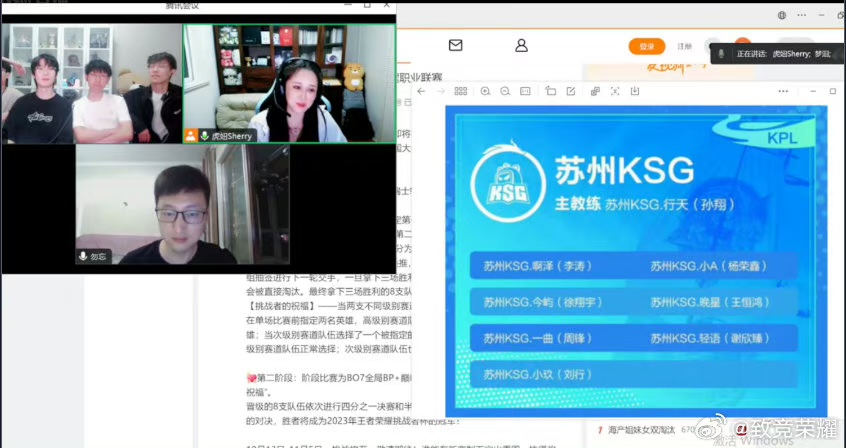
Task: Go back with image viewer left arrow
Action: tap(421, 91)
